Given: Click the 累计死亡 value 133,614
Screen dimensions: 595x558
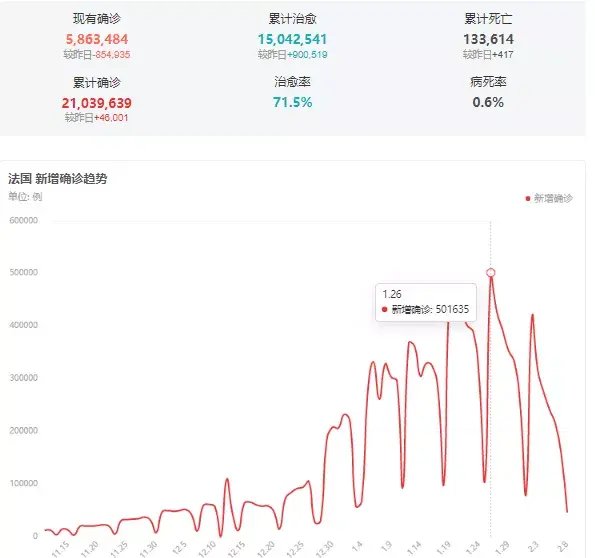Looking at the screenshot, I should pyautogui.click(x=488, y=39).
